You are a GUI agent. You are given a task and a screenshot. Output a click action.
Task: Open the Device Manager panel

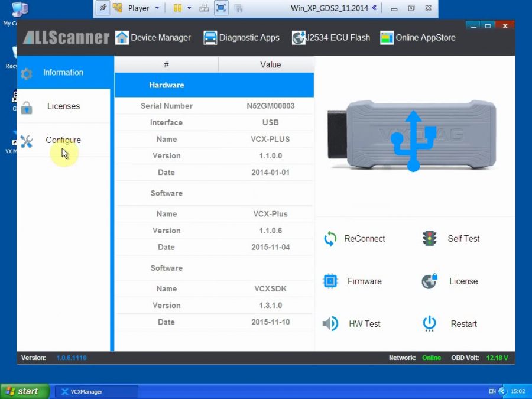153,37
